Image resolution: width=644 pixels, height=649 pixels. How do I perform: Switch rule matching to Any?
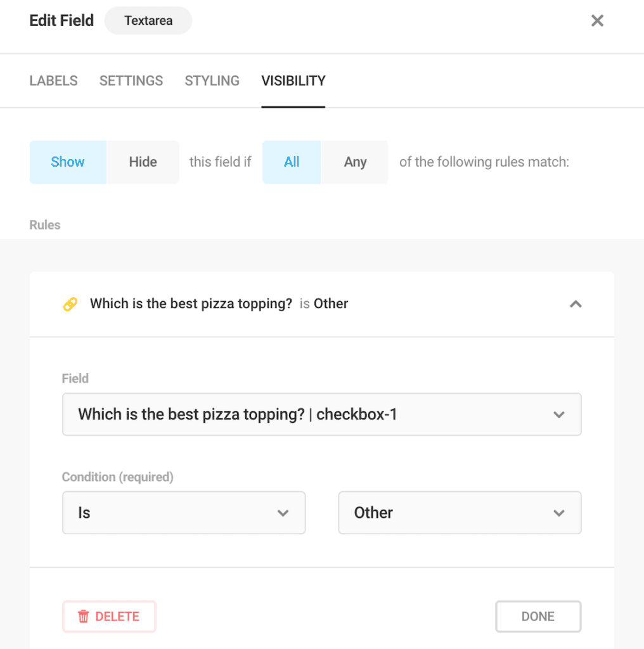tap(355, 162)
